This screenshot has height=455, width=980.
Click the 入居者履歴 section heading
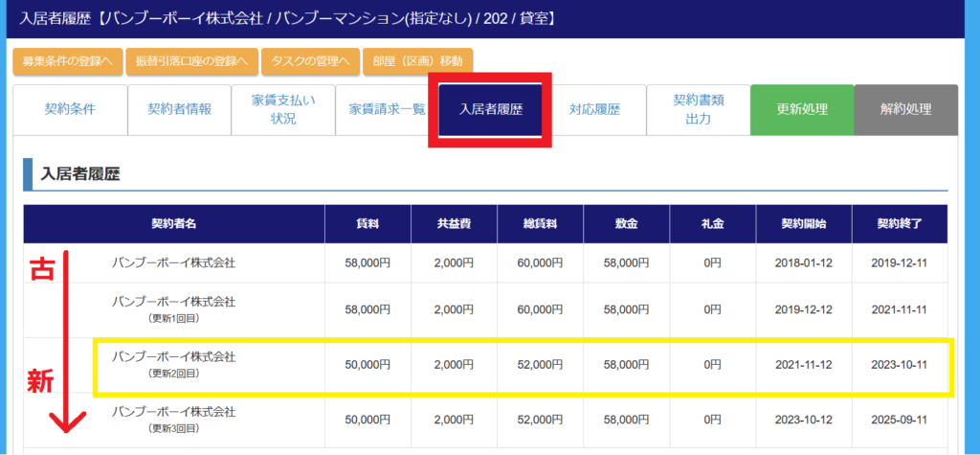click(x=80, y=174)
